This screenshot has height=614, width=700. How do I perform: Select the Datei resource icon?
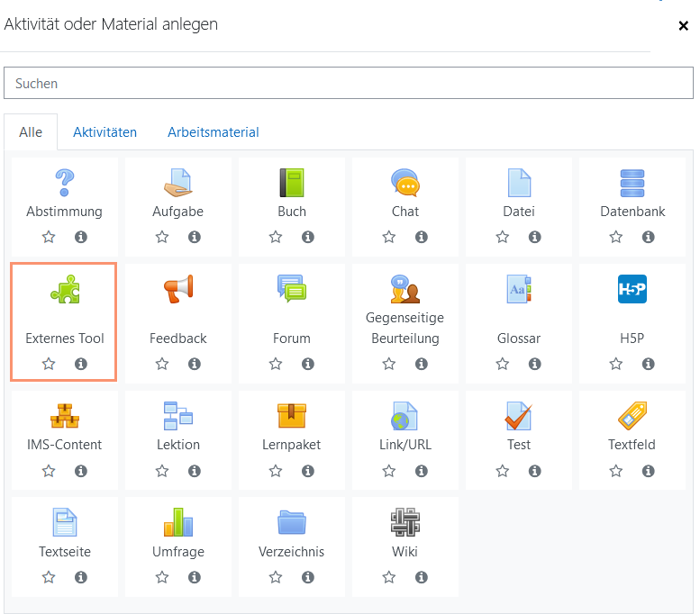pos(519,183)
